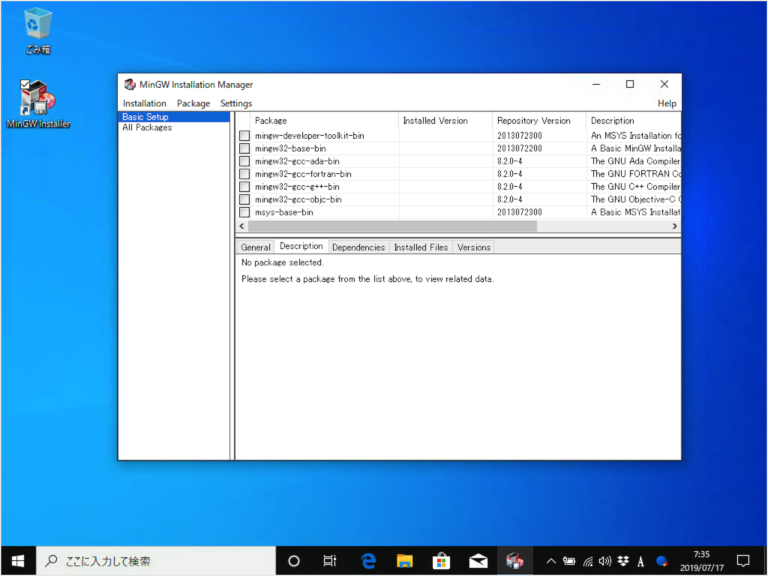Image resolution: width=768 pixels, height=576 pixels.
Task: Click the MinGW title bar app icon
Action: point(130,84)
